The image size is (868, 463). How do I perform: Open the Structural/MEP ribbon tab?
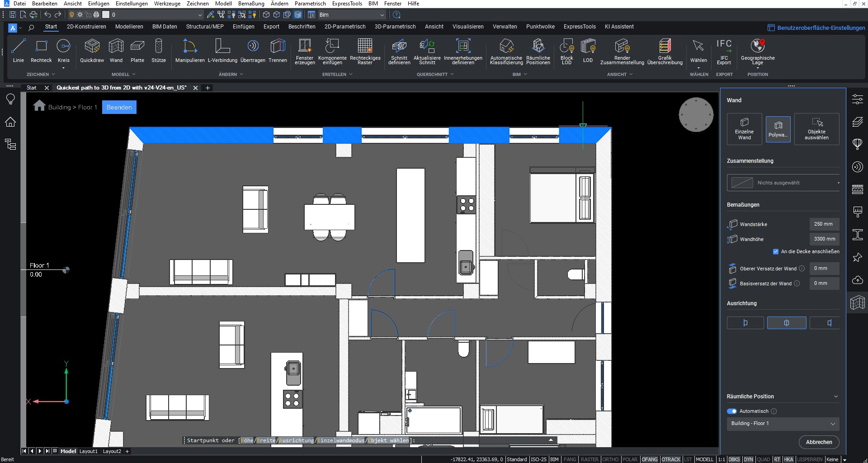tap(205, 27)
